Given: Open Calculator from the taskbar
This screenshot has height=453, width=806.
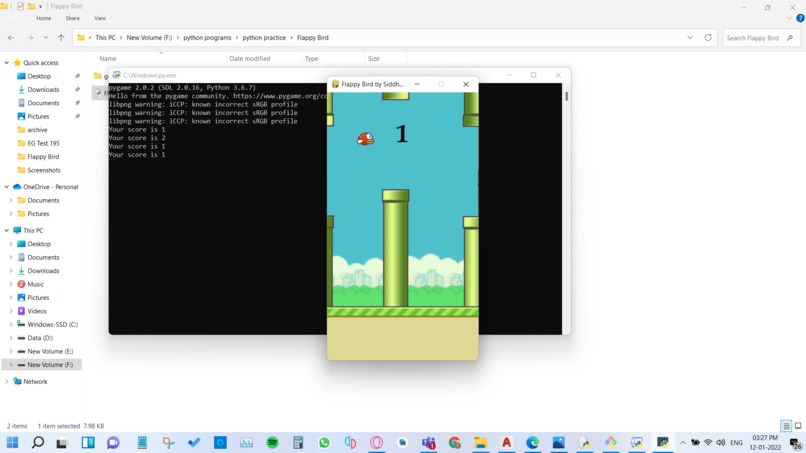Looking at the screenshot, I should click(298, 442).
